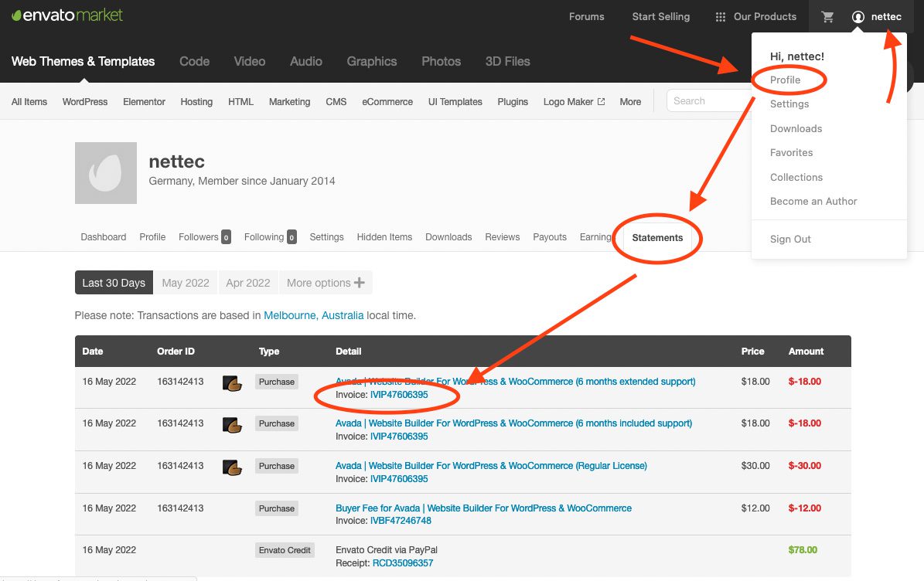Select Downloads in the account menu
The width and height of the screenshot is (924, 581).
[796, 129]
